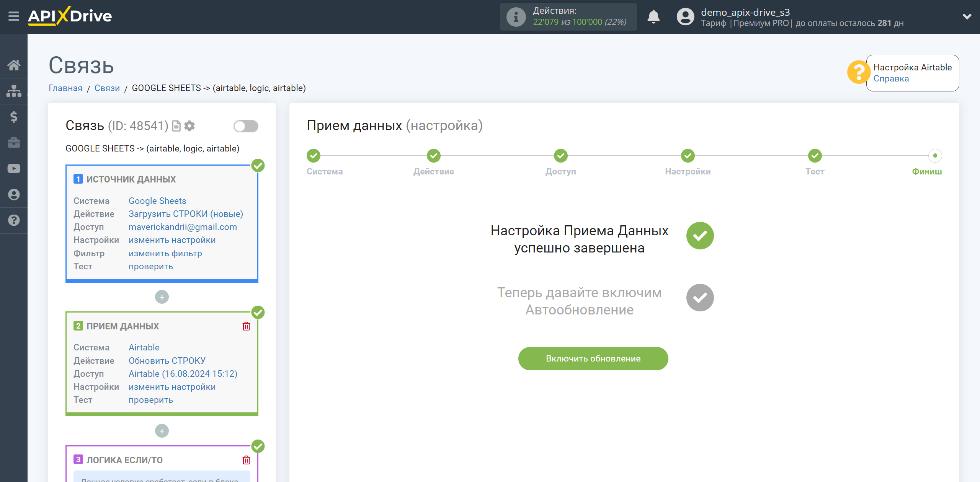Click изменить фильтр link

165,253
